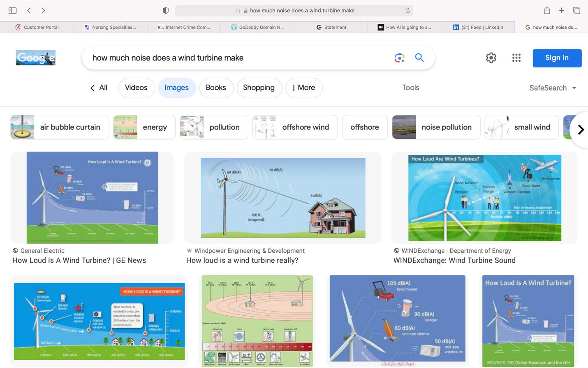Open the GE wind turbine infographic thumbnail
588x368 pixels.
(x=92, y=198)
